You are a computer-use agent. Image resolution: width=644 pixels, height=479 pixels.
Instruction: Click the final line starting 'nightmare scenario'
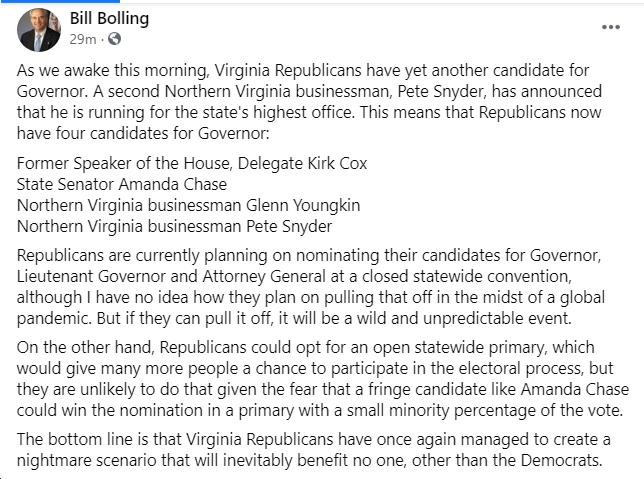click(310, 461)
